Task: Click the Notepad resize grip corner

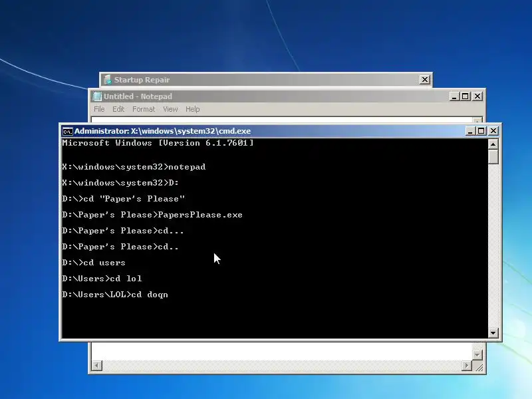Action: [x=478, y=366]
